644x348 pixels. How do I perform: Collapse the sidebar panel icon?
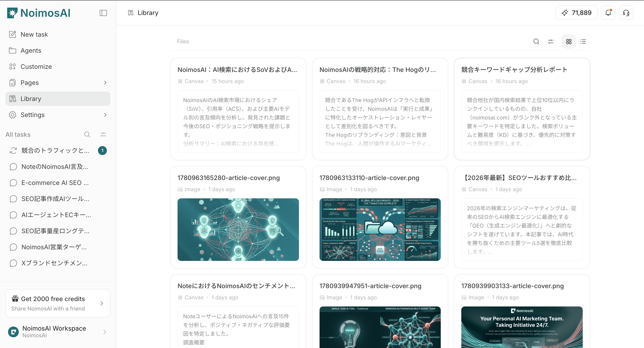pyautogui.click(x=103, y=13)
